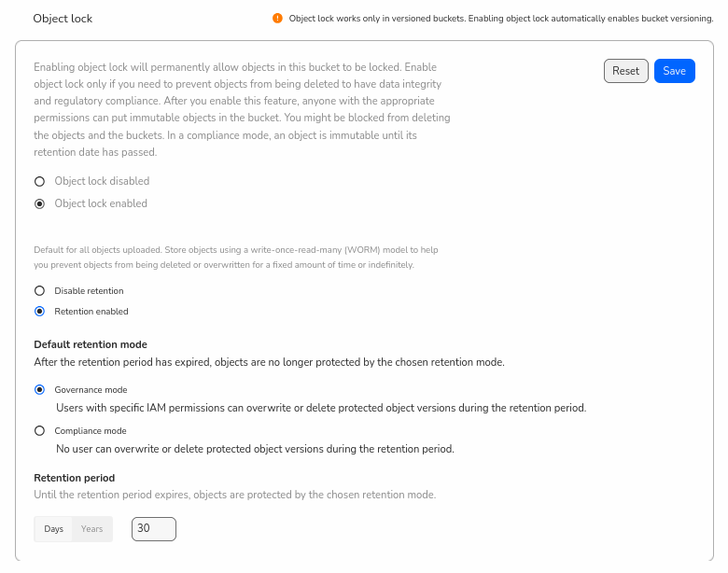Pick the 'Disable retention' radio option
This screenshot has width=728, height=573.
(x=39, y=291)
